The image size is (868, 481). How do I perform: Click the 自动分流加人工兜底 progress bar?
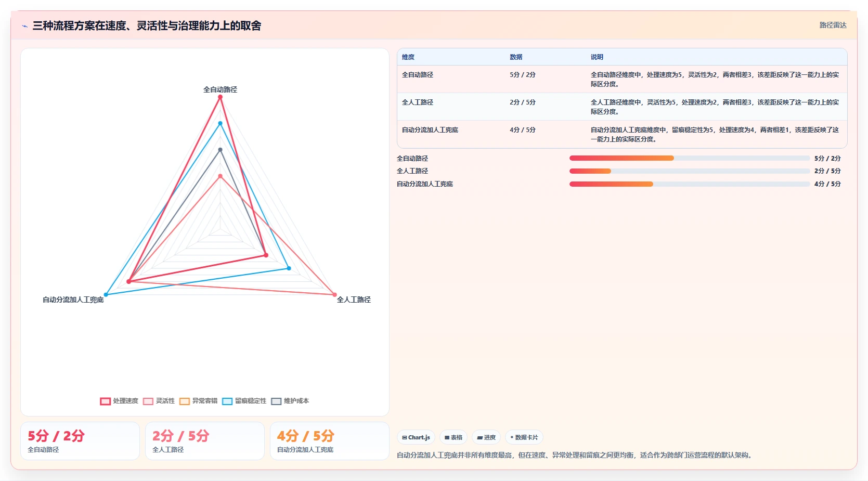[690, 184]
